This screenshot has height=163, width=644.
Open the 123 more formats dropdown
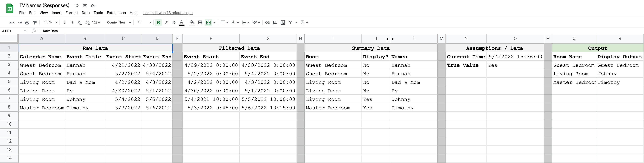(x=96, y=22)
